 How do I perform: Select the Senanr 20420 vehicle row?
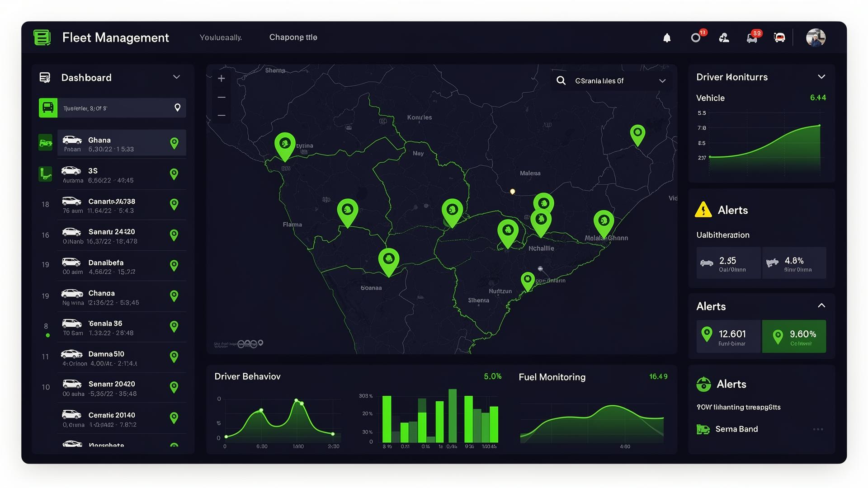[122, 388]
